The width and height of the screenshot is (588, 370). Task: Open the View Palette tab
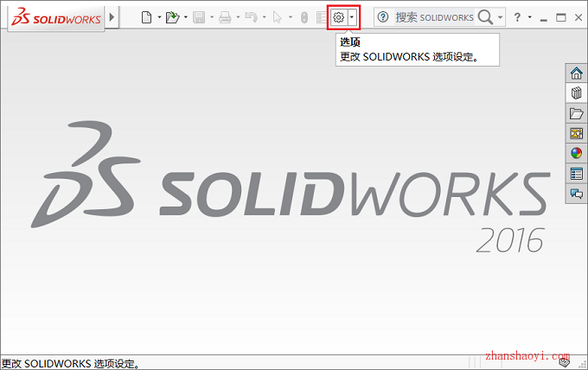point(577,133)
